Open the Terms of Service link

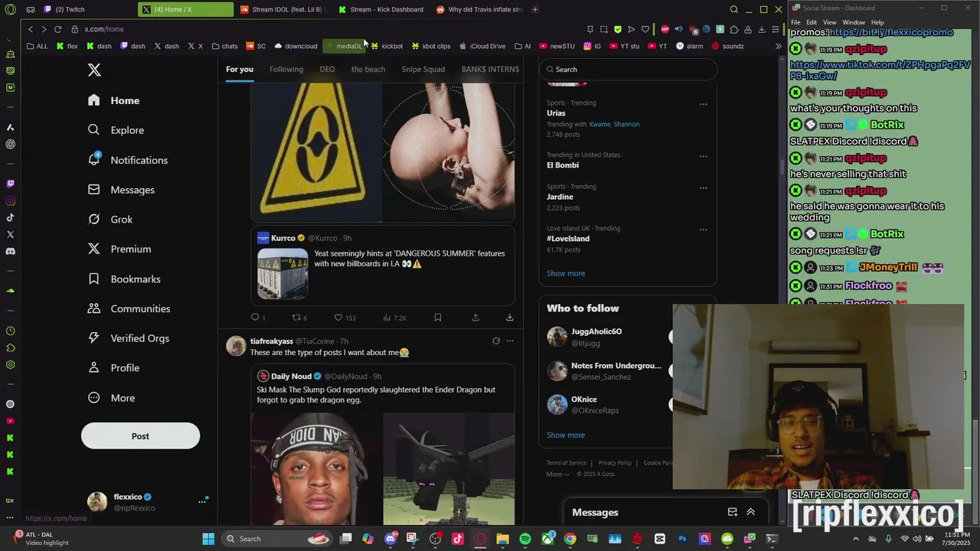click(x=567, y=463)
